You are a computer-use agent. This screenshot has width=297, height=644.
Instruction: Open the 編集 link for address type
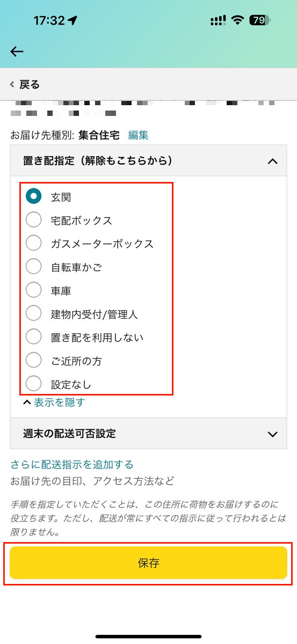138,135
